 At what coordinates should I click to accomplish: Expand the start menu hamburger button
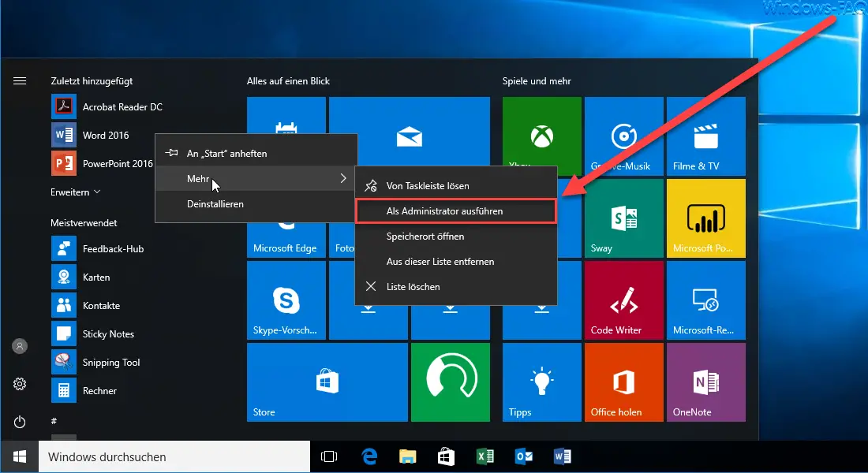pos(20,80)
